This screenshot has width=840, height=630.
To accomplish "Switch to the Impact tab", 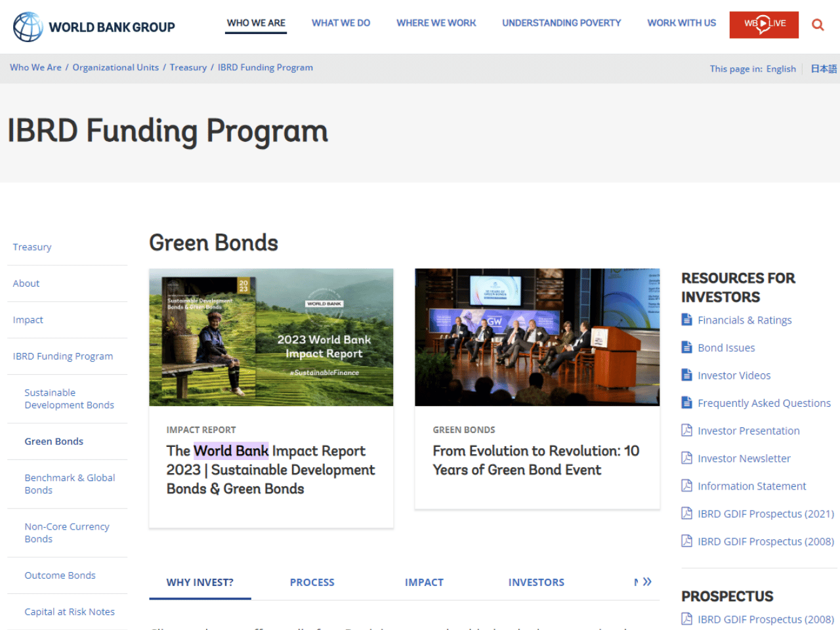I will [x=424, y=582].
